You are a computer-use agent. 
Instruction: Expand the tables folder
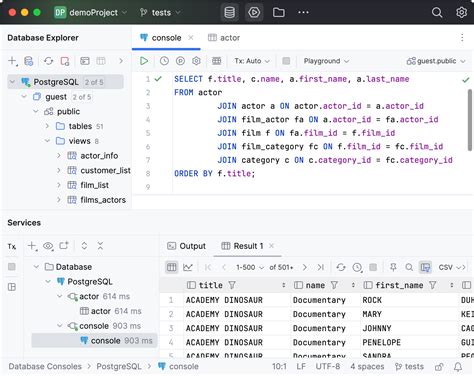pos(47,126)
